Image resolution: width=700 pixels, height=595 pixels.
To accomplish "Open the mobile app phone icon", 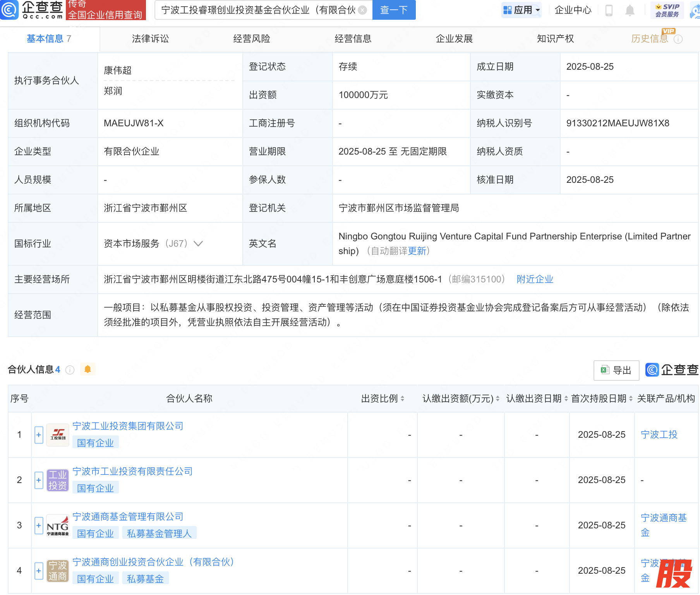I will [609, 10].
